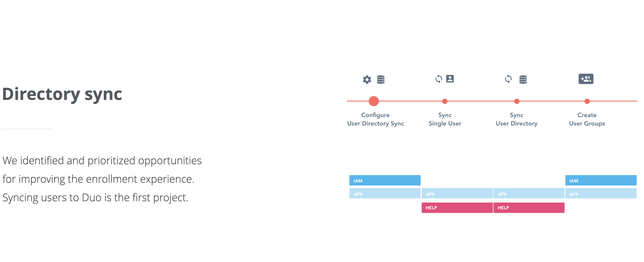
Task: Select the Sync User Directory timeline dot
Action: click(516, 101)
